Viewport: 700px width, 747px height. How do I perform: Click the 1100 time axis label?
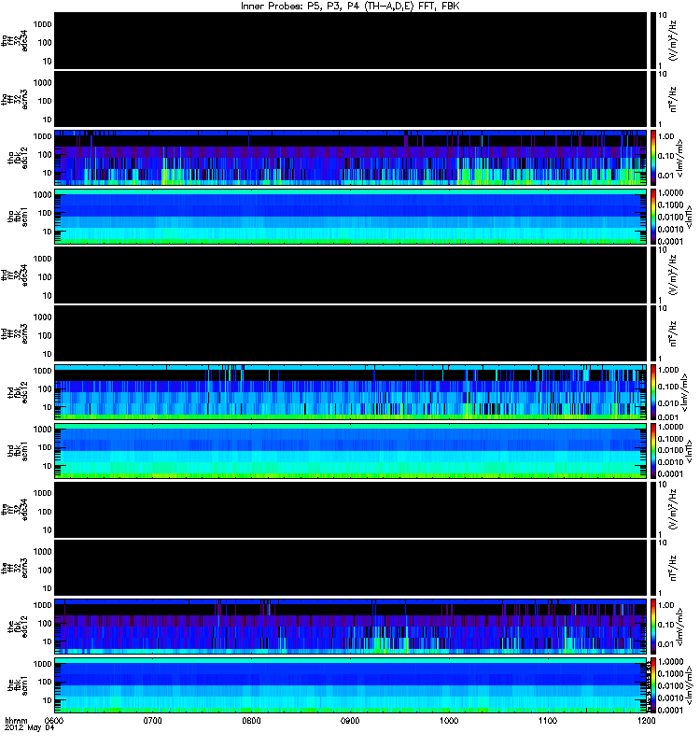tap(548, 720)
